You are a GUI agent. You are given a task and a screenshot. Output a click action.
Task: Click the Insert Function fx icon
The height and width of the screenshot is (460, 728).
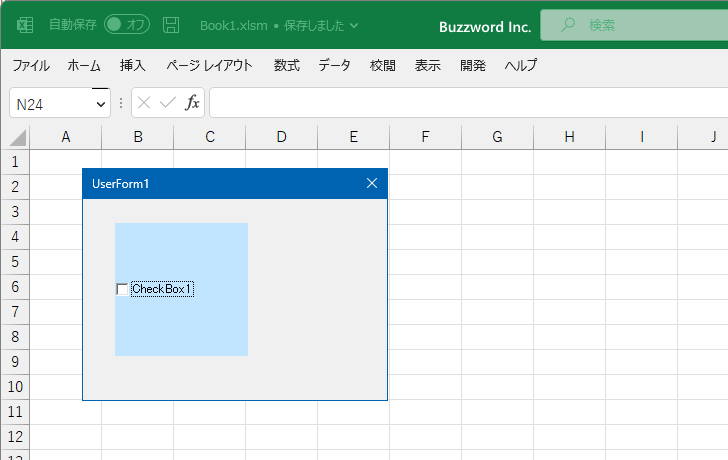click(x=192, y=103)
